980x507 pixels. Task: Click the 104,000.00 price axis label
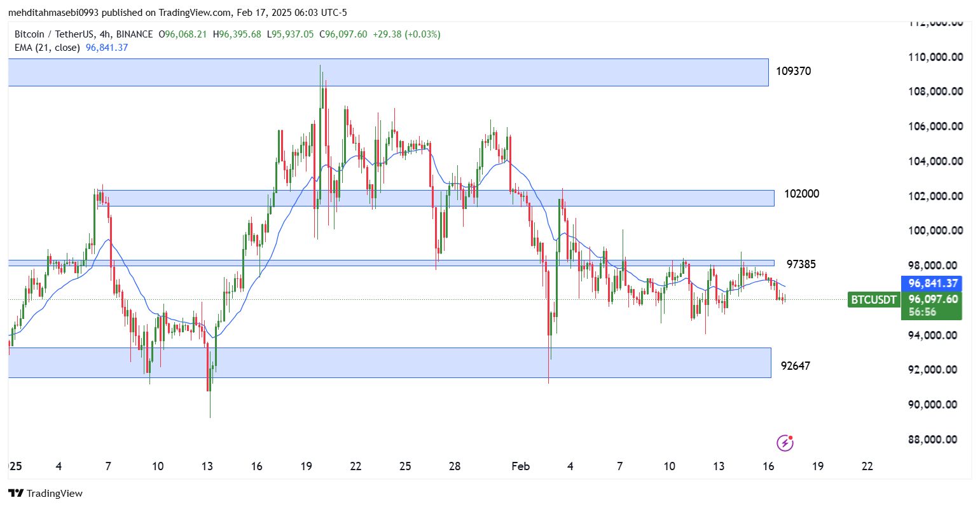pos(935,161)
